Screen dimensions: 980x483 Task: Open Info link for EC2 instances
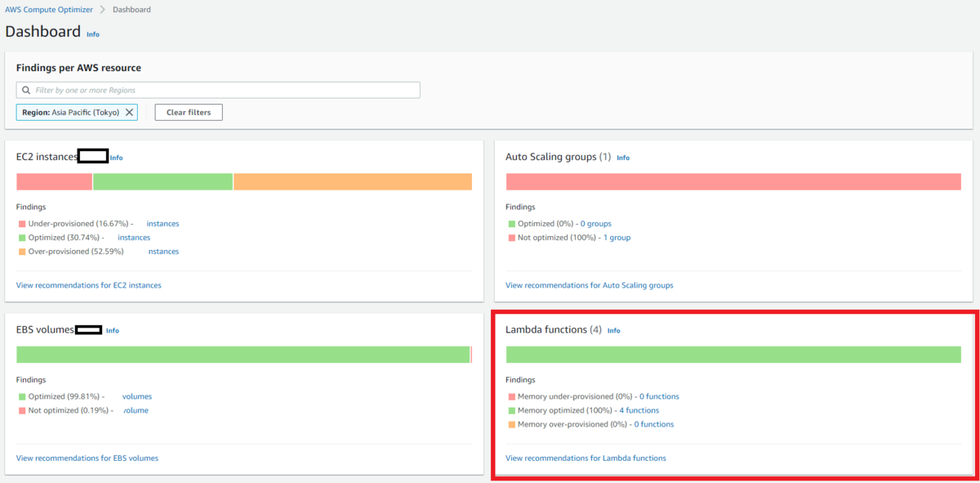coord(116,158)
